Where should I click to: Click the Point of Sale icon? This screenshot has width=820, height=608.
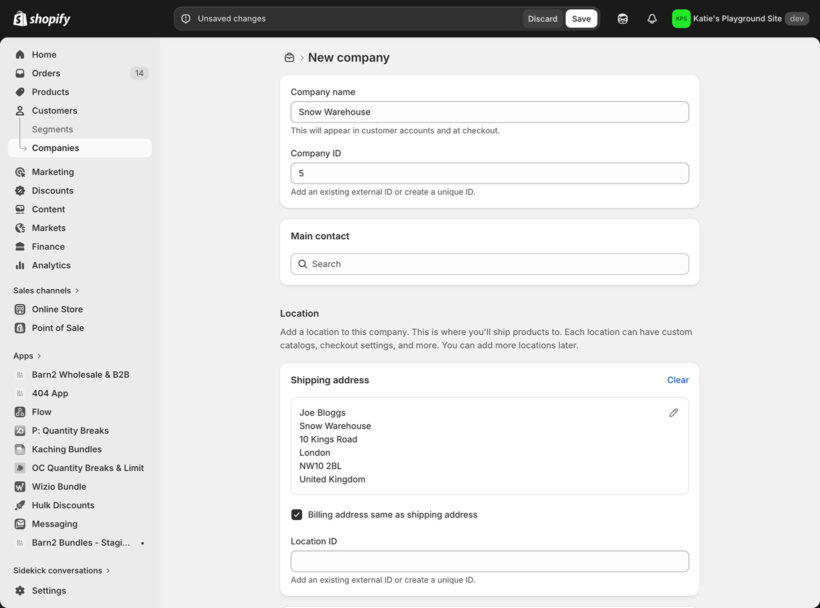pyautogui.click(x=20, y=328)
